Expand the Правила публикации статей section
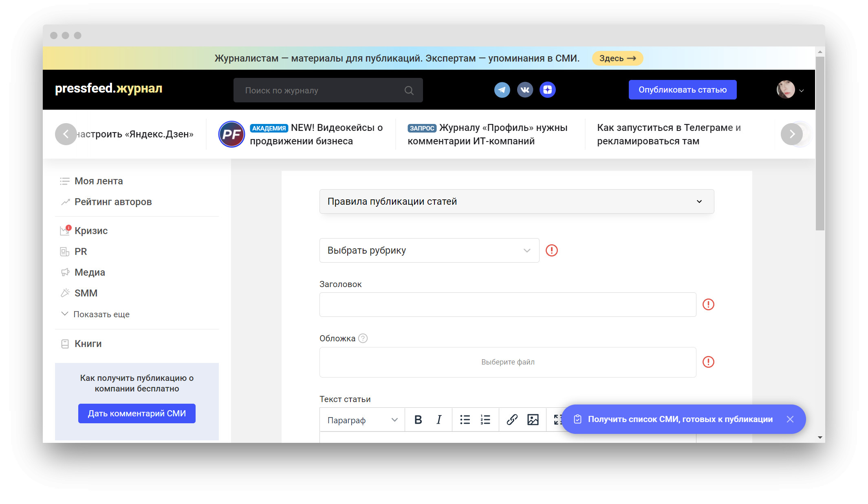Viewport: 868px width, 504px height. (x=516, y=201)
